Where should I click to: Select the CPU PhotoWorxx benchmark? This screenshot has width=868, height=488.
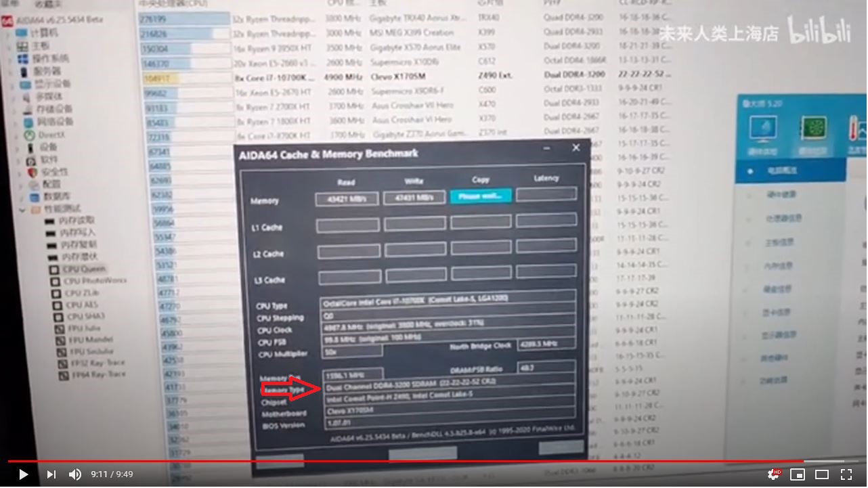(x=89, y=281)
